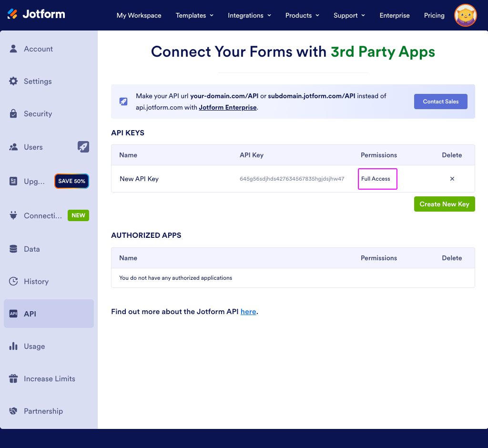Click the Settings gear icon

pos(13,81)
